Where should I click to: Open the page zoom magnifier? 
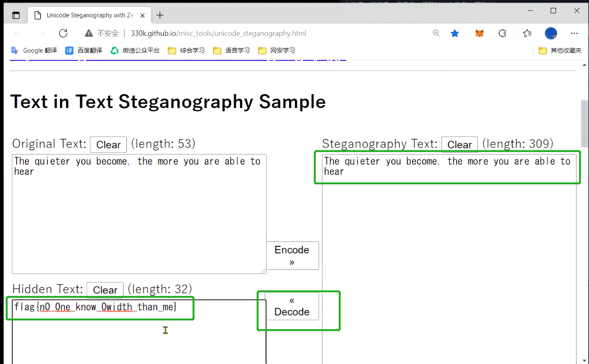tap(436, 33)
